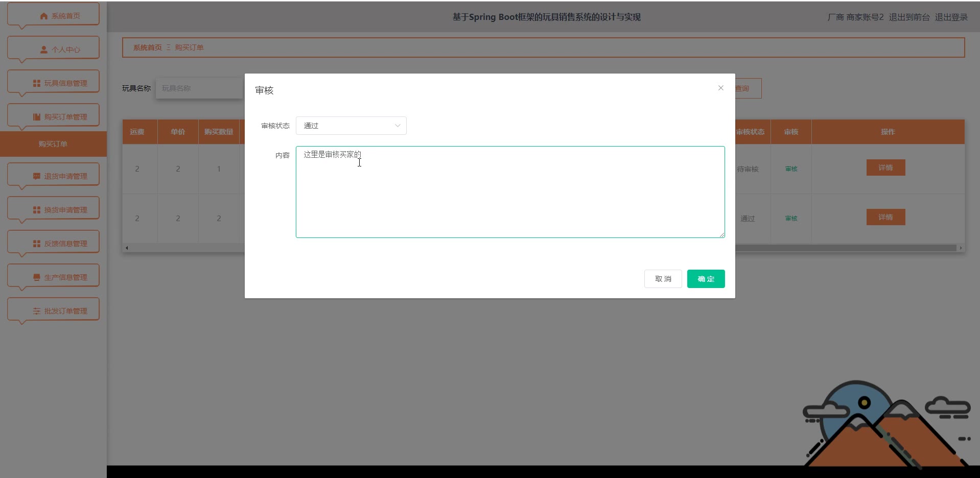980x478 pixels.
Task: Click the 查询 button behind the dialog
Action: click(748, 88)
